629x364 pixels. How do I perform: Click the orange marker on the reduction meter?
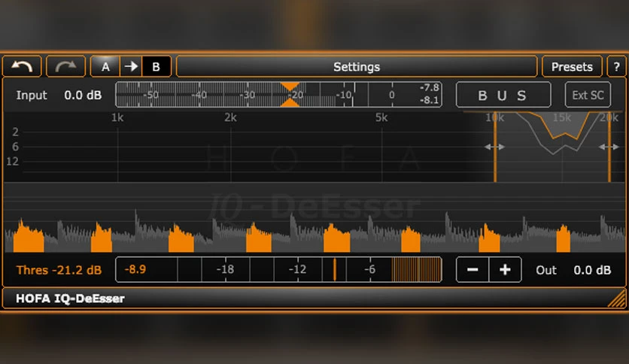pyautogui.click(x=335, y=269)
